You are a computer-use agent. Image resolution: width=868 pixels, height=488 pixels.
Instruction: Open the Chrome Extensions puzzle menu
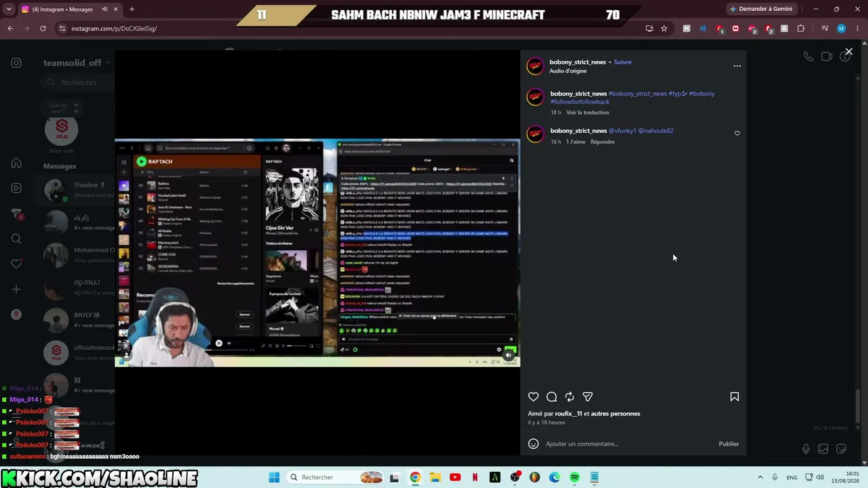click(x=801, y=28)
